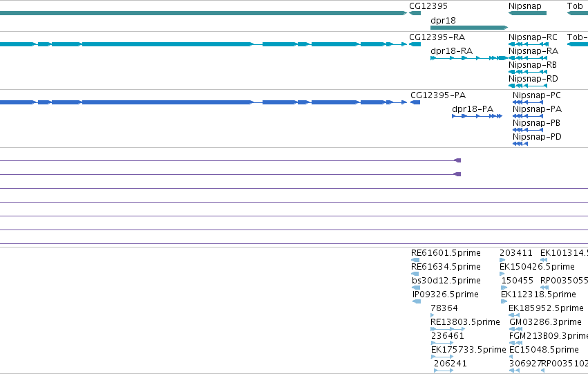The width and height of the screenshot is (588, 374).
Task: Click the Tob gene label
Action: click(575, 6)
